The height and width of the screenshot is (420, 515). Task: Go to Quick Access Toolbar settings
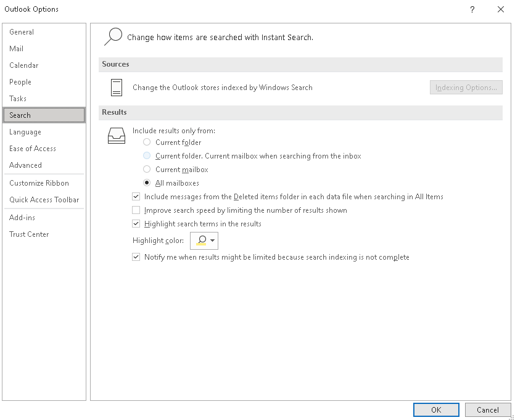44,200
